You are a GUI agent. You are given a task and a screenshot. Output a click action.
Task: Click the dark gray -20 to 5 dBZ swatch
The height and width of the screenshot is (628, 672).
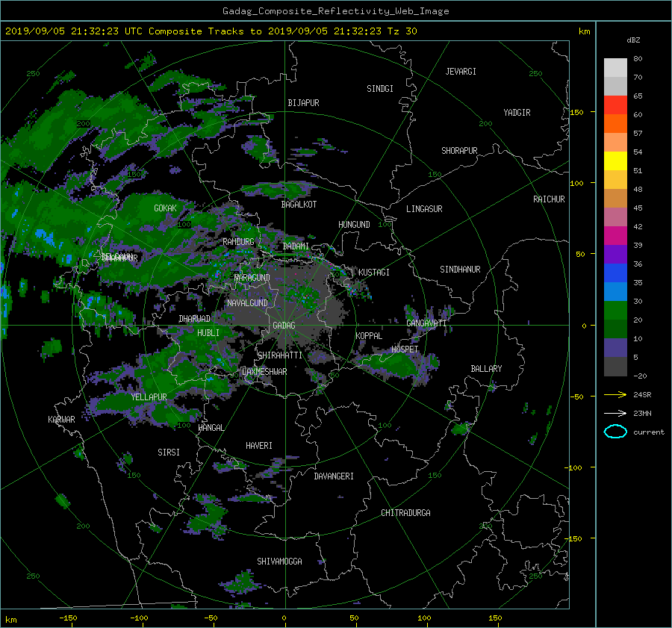click(x=615, y=367)
